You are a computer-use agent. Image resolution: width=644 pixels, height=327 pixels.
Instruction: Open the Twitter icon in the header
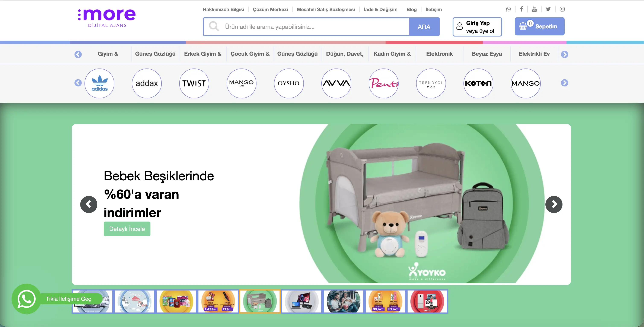tap(548, 9)
